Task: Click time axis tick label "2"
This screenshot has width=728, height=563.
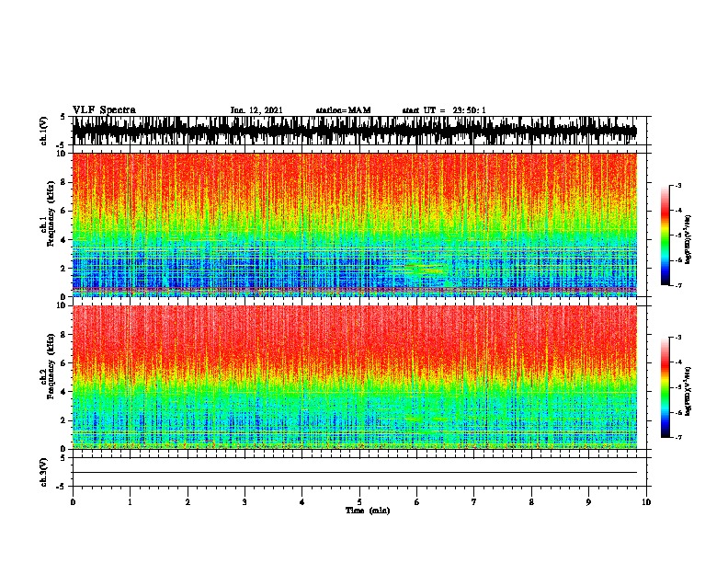Action: point(188,502)
